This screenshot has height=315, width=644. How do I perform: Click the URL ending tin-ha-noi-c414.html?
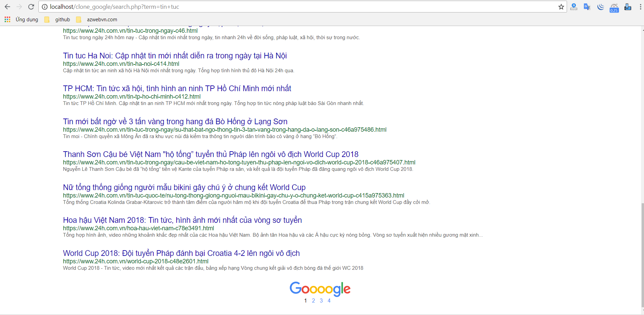pos(121,64)
